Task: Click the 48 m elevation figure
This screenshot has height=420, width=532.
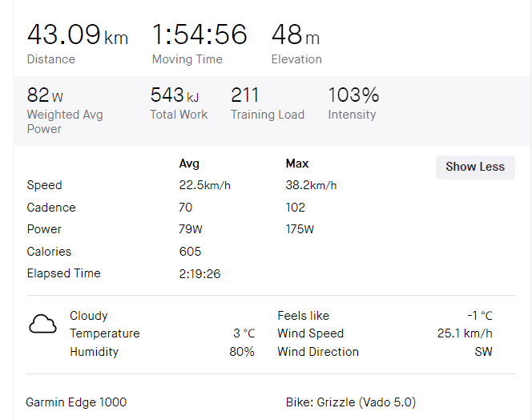Action: 296,35
